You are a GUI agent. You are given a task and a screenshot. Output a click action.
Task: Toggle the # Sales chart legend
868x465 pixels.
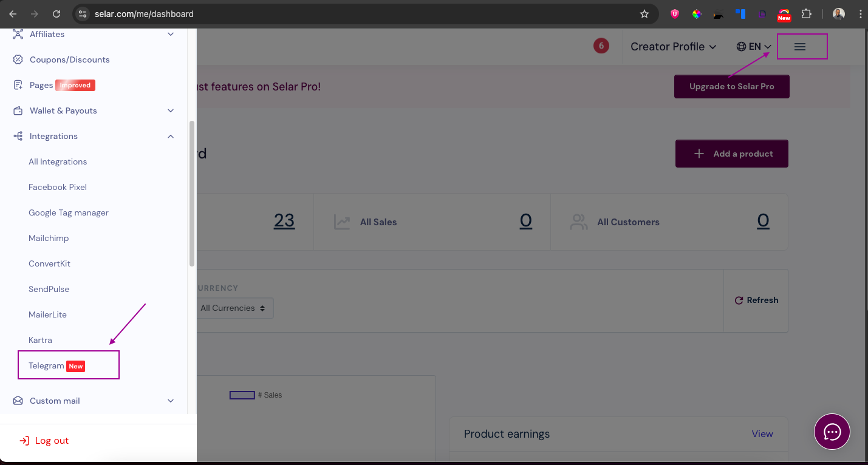(x=256, y=395)
